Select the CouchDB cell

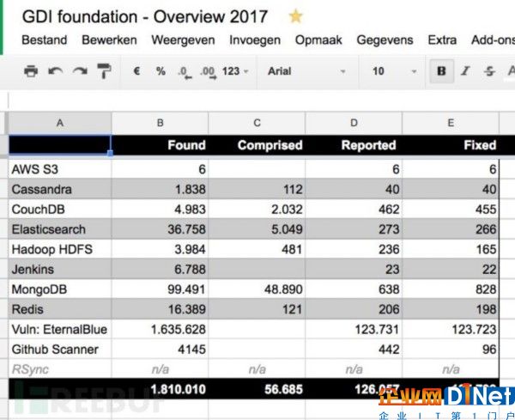point(60,210)
